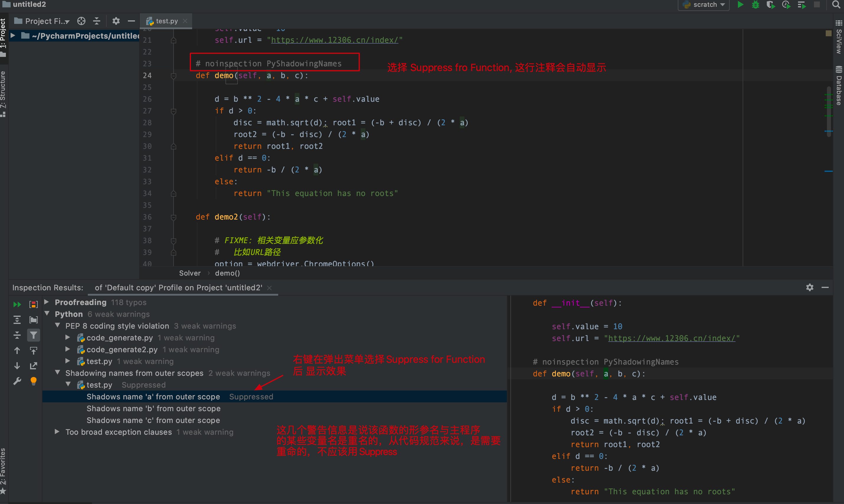Go to previous problem arrow
This screenshot has width=844, height=504.
tap(17, 350)
